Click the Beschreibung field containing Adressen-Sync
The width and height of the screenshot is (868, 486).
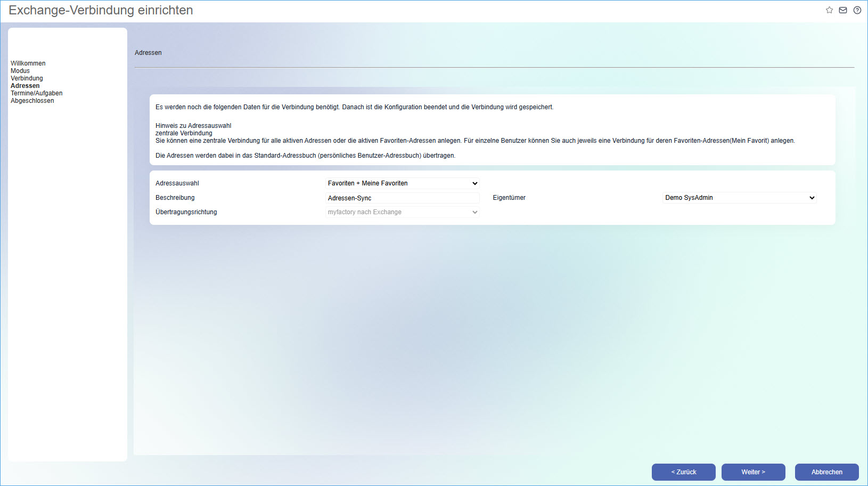pyautogui.click(x=403, y=198)
